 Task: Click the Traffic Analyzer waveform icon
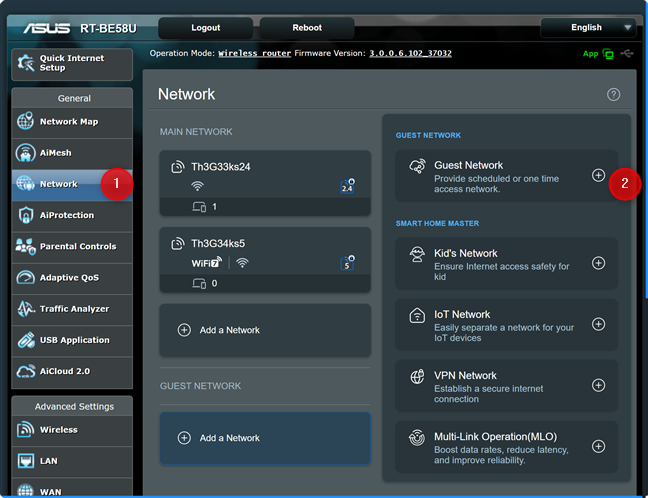(26, 309)
